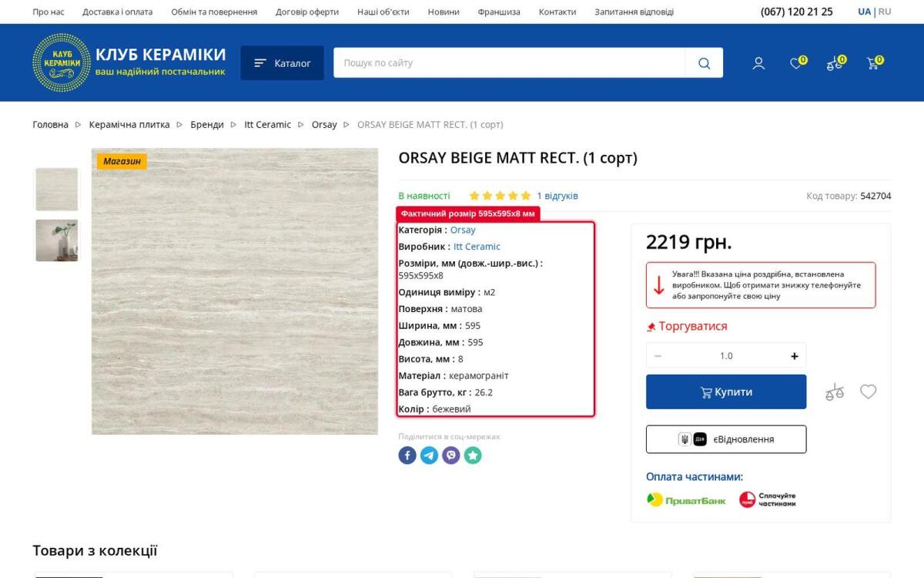
Task: Click the quantity input field
Action: point(726,356)
